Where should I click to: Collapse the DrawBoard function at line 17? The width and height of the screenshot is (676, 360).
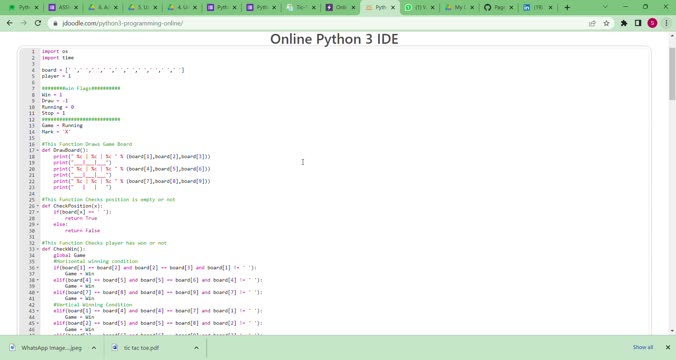click(x=38, y=150)
